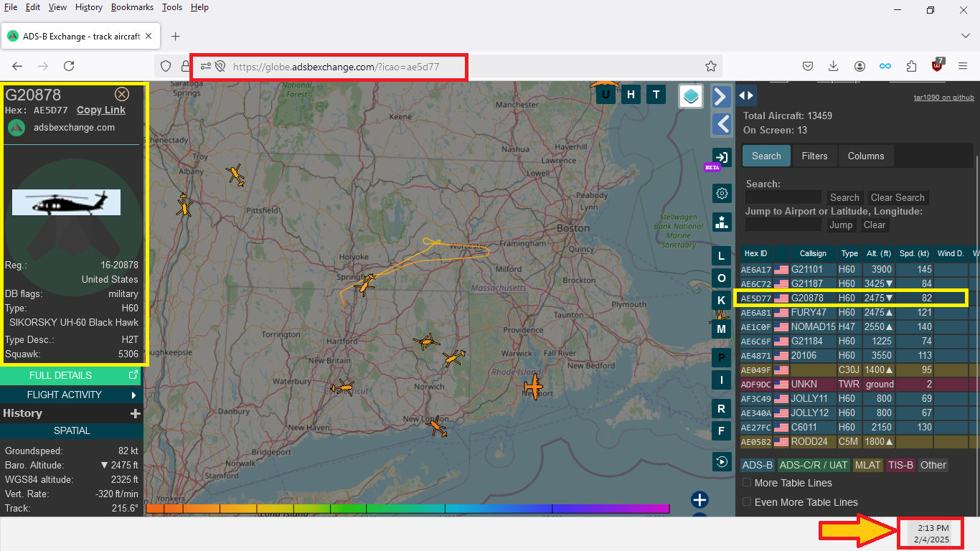The image size is (980, 551).
Task: Enable More Table Lines checkbox
Action: click(747, 483)
